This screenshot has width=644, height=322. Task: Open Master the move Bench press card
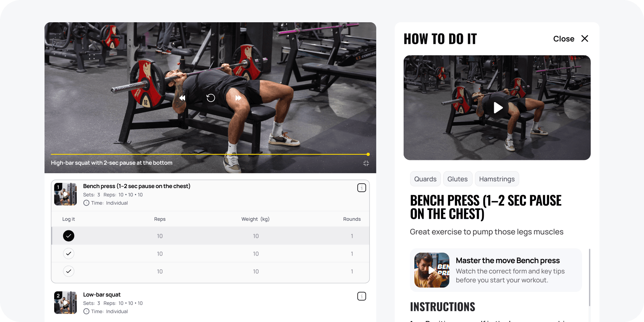point(496,270)
